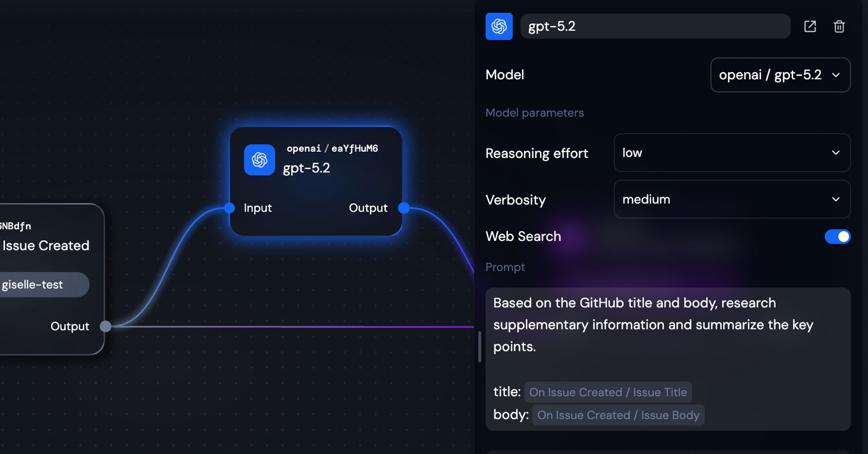Viewport: 868px width, 454px height.
Task: Click the Output port on the gpt-5.2 node
Action: click(403, 208)
